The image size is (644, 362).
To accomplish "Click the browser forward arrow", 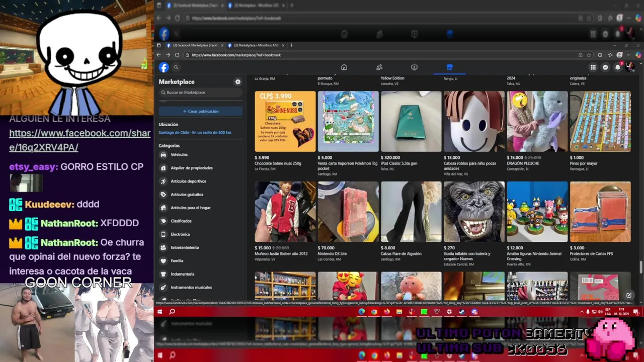I will pos(168,55).
